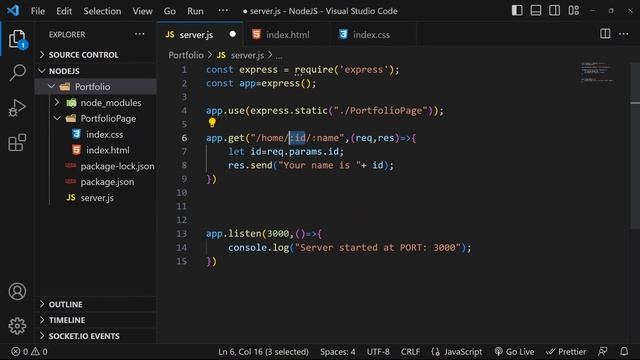Open the Customize Layout icon
The width and height of the screenshot is (640, 360).
tap(573, 11)
